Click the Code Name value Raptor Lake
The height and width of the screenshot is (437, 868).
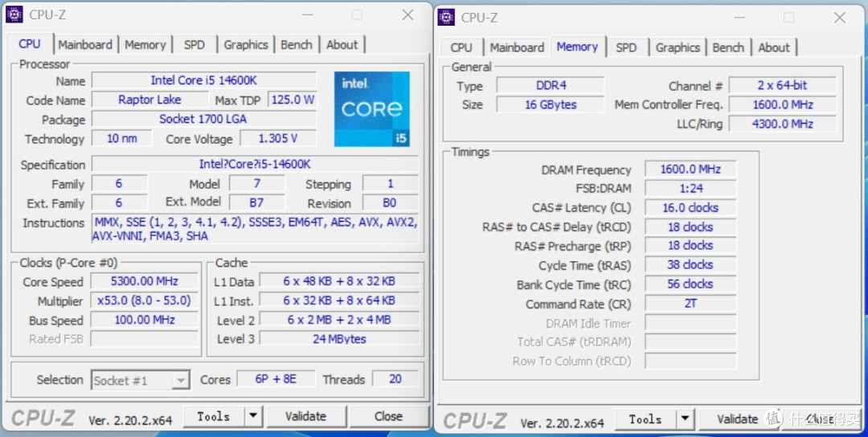[149, 100]
